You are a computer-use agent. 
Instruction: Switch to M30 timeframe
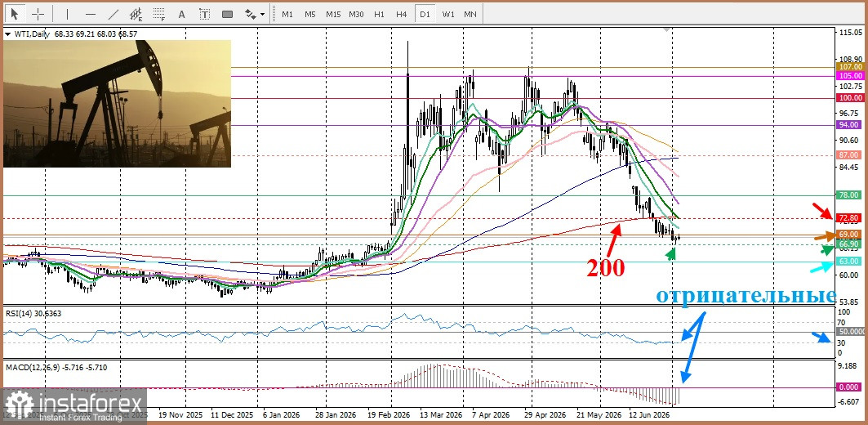click(356, 14)
